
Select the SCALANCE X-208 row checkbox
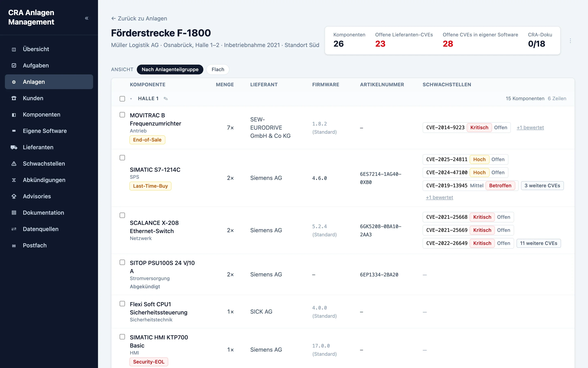click(122, 215)
